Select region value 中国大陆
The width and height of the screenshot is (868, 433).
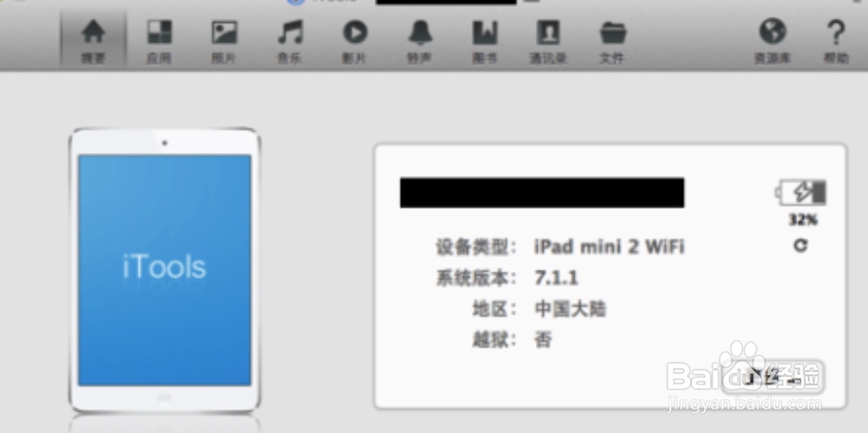point(570,308)
